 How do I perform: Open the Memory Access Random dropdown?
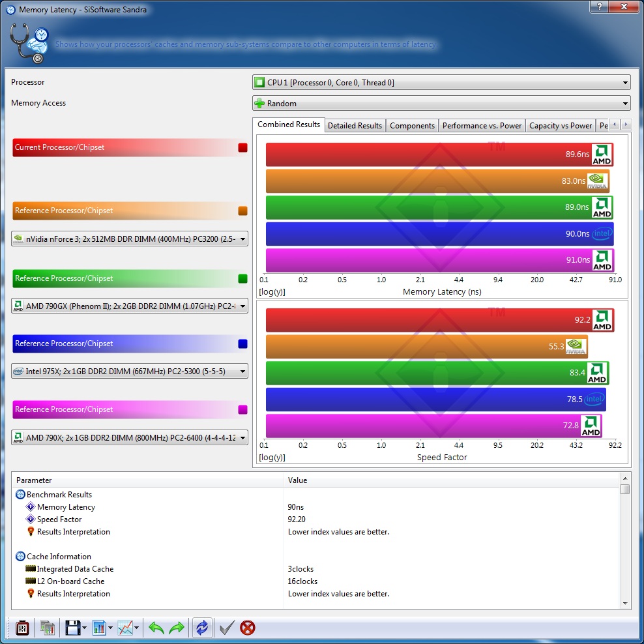441,104
